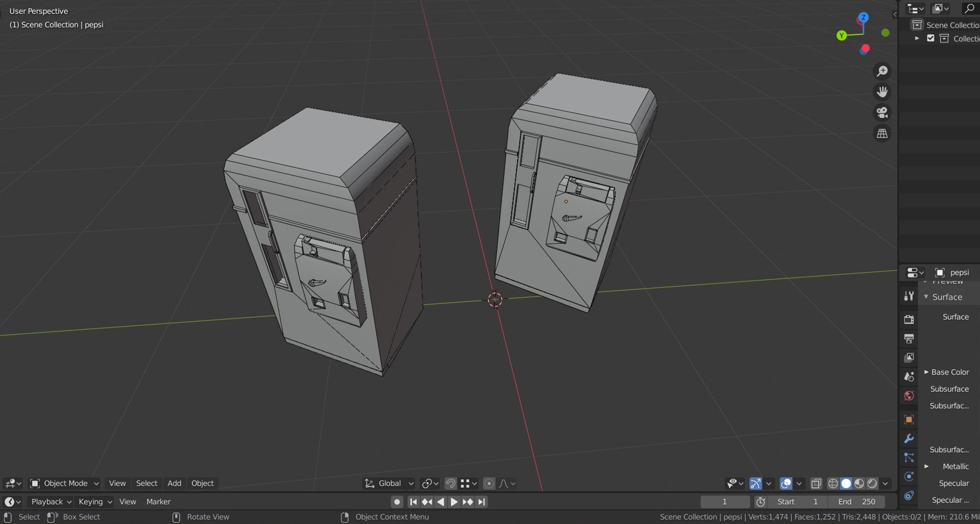Toggle viewport overlays display
980x524 pixels.
click(x=786, y=483)
